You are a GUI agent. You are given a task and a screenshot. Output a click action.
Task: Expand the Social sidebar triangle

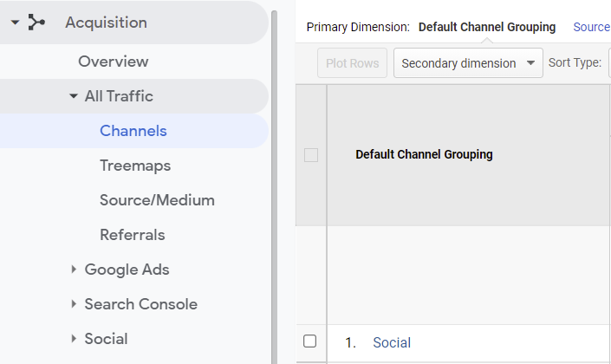click(73, 339)
